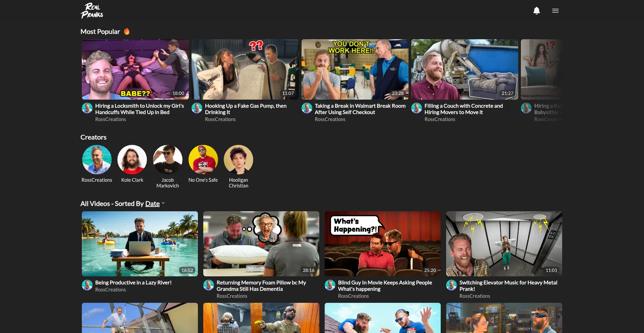Click the Real Pranks logo
Screen dimensions: 644x333
[x=92, y=11]
